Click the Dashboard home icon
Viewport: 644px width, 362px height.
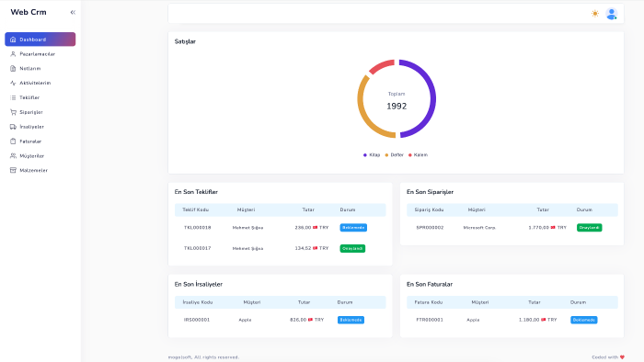click(x=13, y=40)
